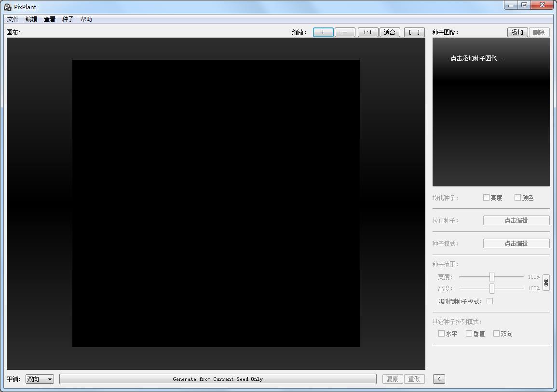This screenshot has width=557, height=392.
Task: Check the 双向 arrangement checkbox
Action: pos(496,333)
